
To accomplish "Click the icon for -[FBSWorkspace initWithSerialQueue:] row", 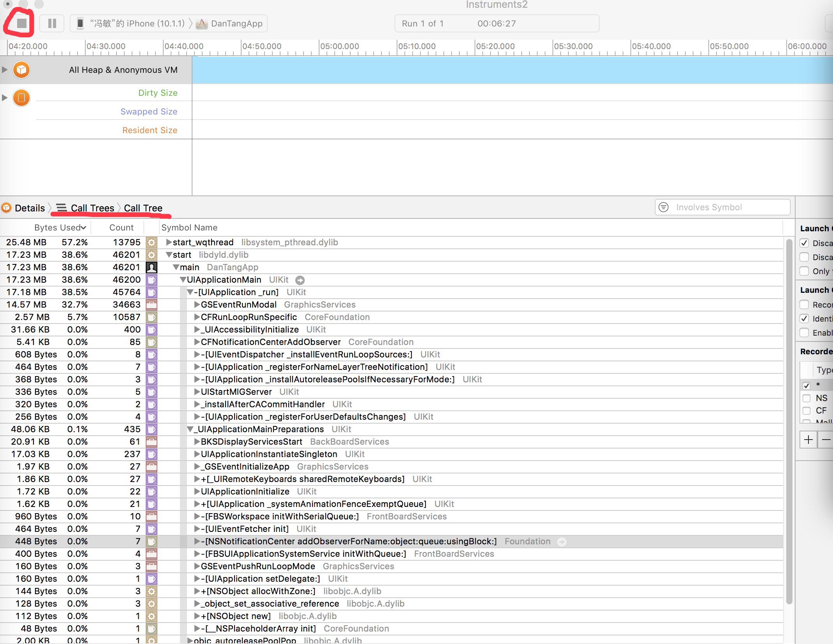I will pyautogui.click(x=152, y=516).
